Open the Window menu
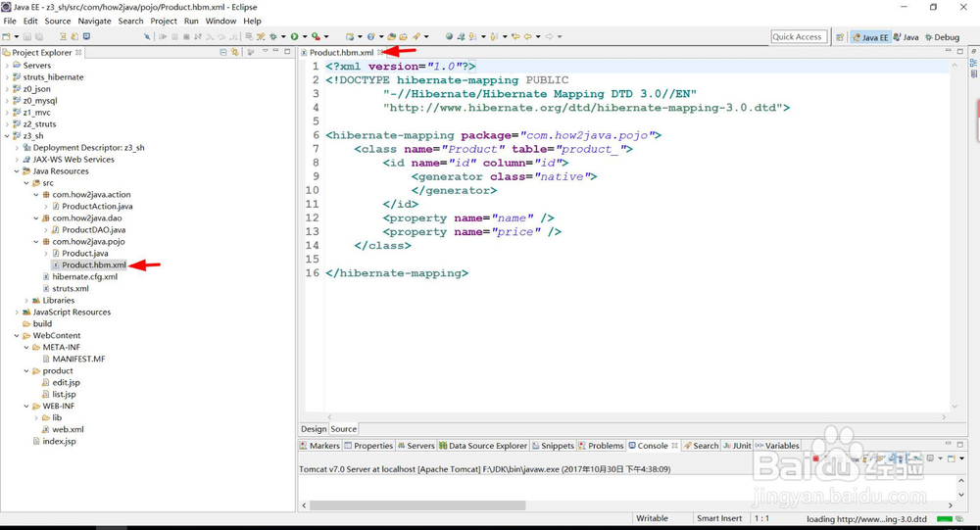Screen dimensions: 980x530 [221, 21]
